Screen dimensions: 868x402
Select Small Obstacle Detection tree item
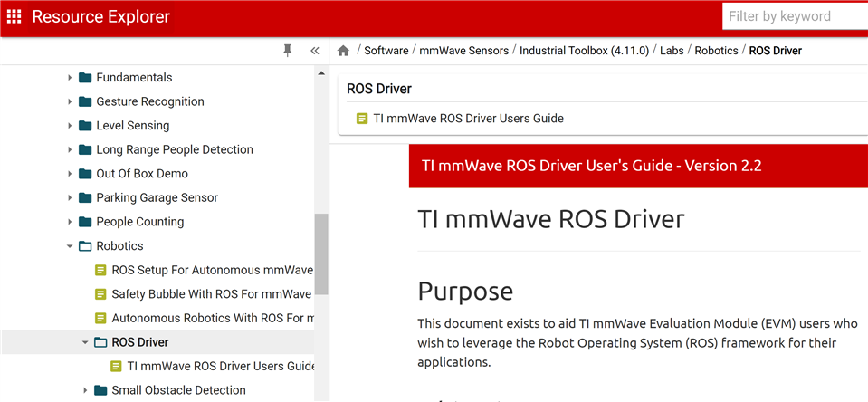pos(179,390)
